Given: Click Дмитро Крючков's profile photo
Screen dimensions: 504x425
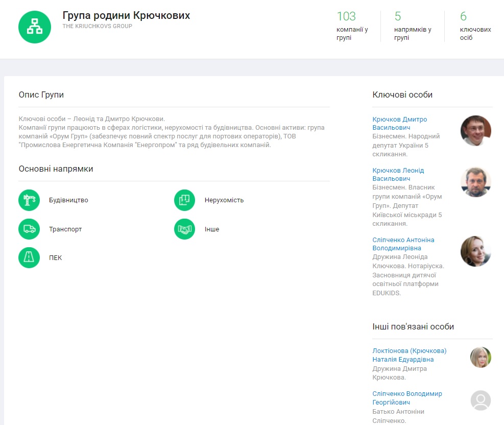Looking at the screenshot, I should pos(476,131).
